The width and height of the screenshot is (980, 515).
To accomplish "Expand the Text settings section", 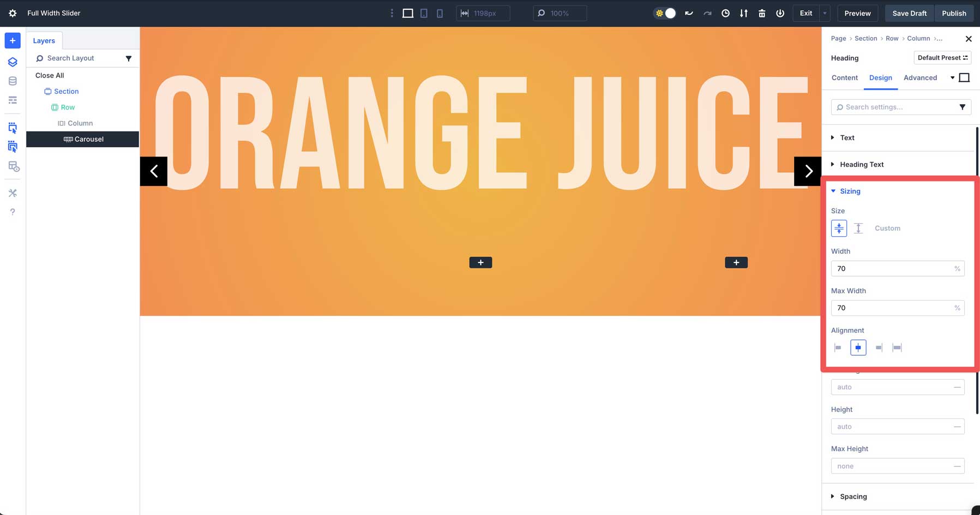I will 847,137.
